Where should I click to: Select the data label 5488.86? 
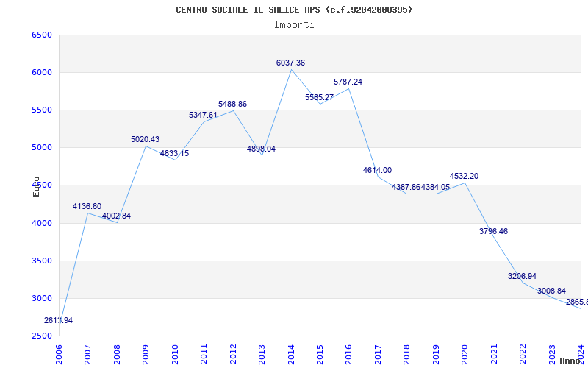coord(232,105)
